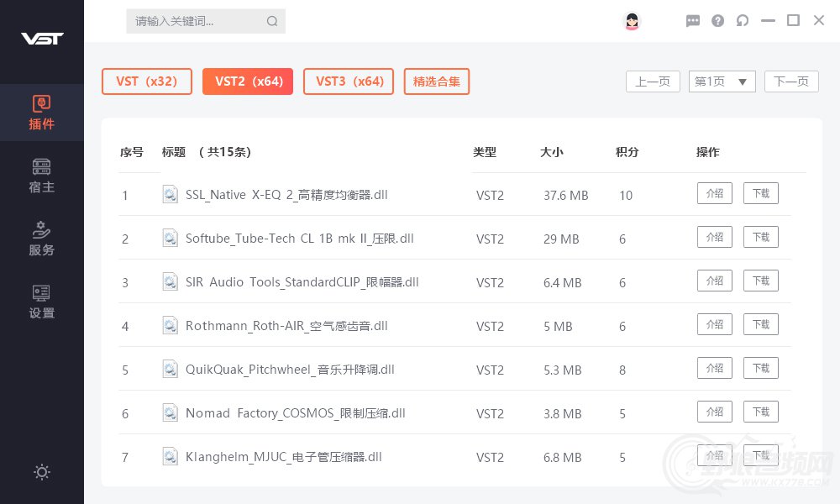The height and width of the screenshot is (504, 840).
Task: Click 介绍 for Klanghelm_MJUC
Action: (715, 455)
